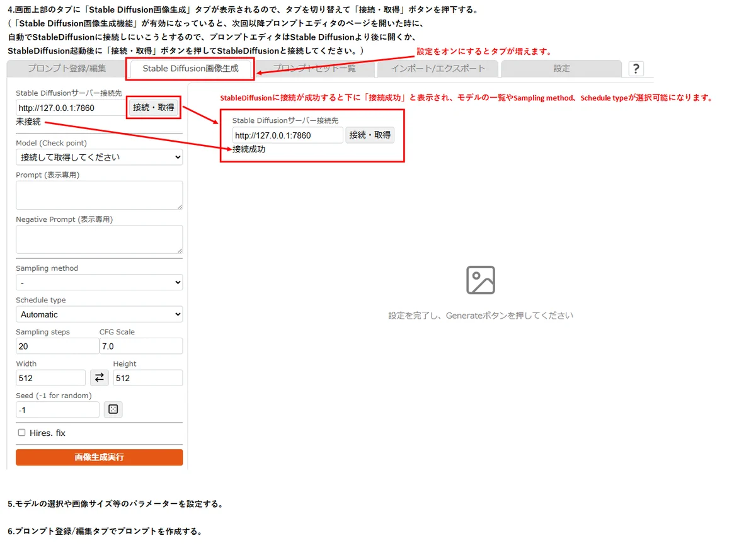Viewport: 756px width, 548px height.
Task: Click the 設定を完了し、Generateボタンを押してください message
Action: tap(481, 315)
